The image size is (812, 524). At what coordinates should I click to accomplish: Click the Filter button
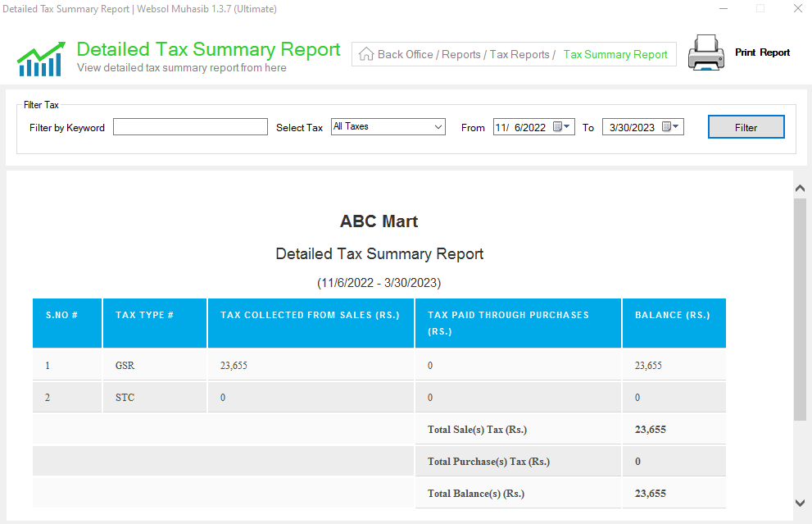[x=746, y=127]
